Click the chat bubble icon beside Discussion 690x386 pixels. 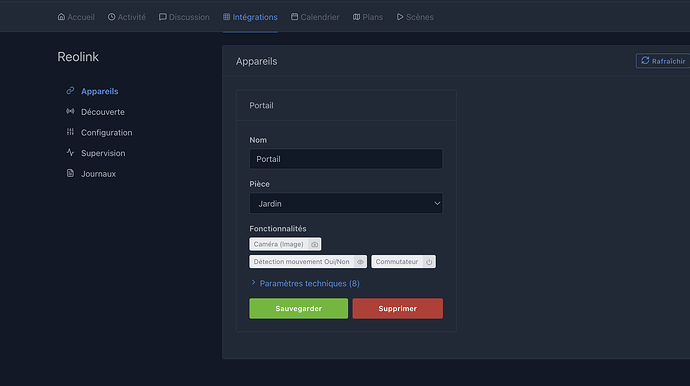pos(162,17)
